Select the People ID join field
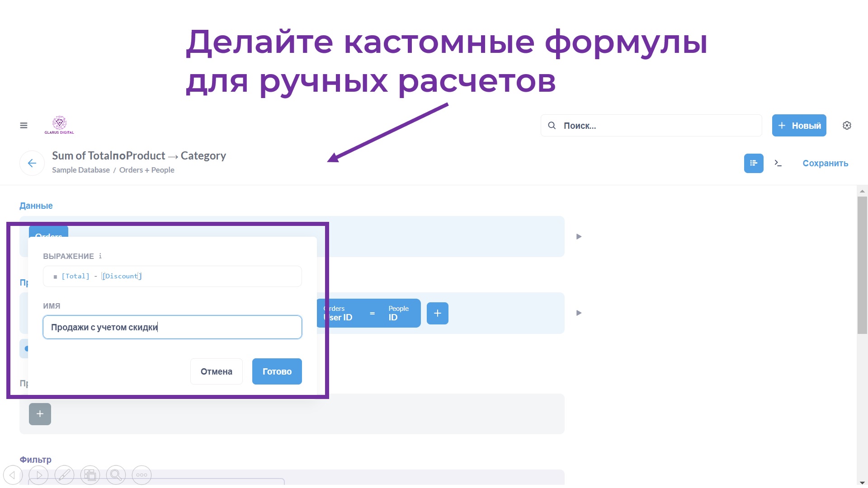Screen dimensions: 868x488 [x=398, y=313]
